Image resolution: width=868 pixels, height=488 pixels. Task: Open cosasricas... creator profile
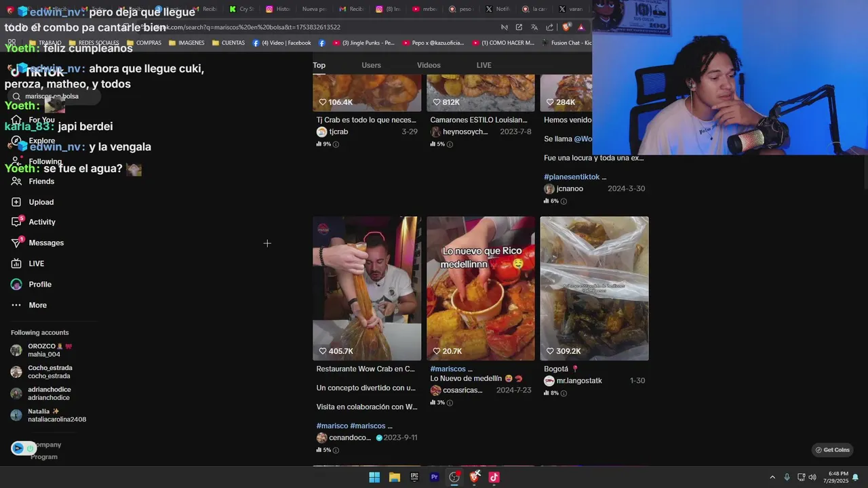[x=456, y=390]
